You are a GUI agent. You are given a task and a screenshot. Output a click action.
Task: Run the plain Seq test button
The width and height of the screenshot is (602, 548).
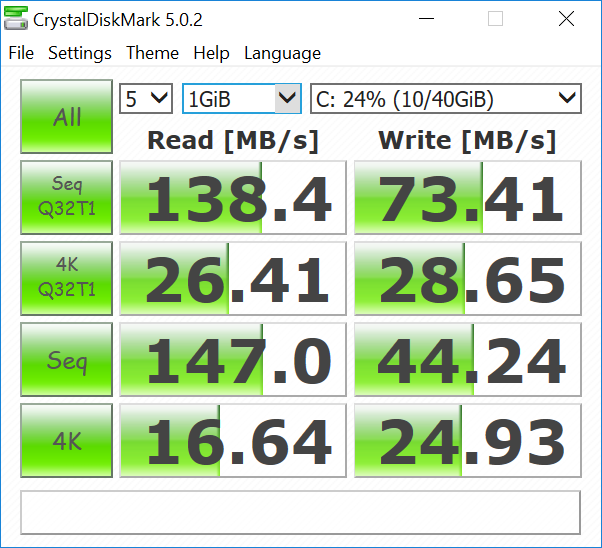(67, 360)
